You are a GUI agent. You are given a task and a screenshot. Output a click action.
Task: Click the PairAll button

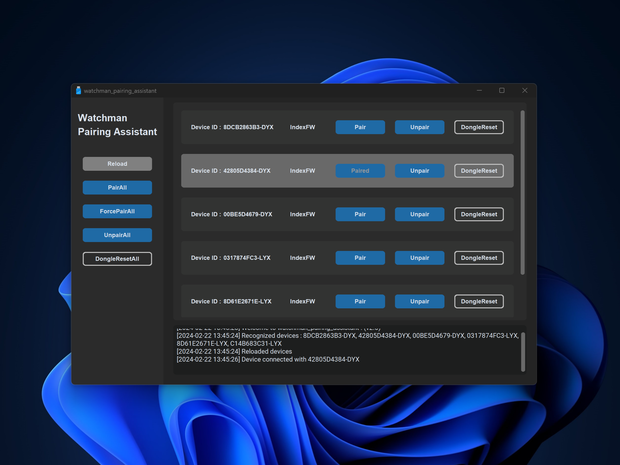(x=117, y=187)
